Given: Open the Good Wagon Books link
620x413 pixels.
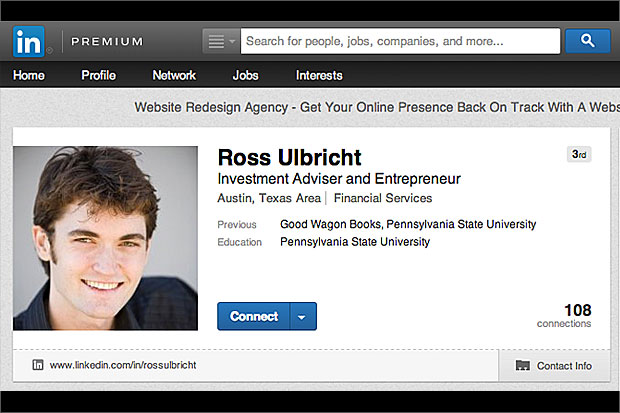Looking at the screenshot, I should [330, 224].
